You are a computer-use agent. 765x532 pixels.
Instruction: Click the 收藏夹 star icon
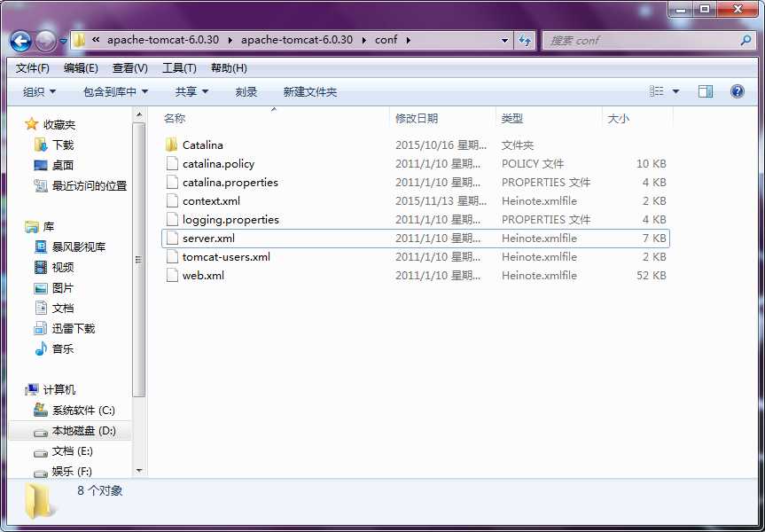tap(32, 124)
